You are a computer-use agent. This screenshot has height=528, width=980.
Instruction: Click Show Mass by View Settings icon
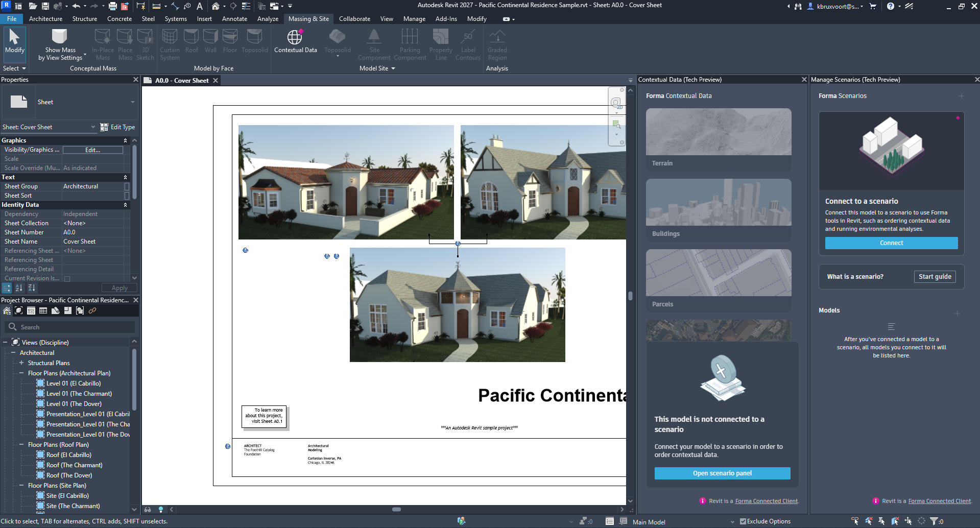pos(60,36)
